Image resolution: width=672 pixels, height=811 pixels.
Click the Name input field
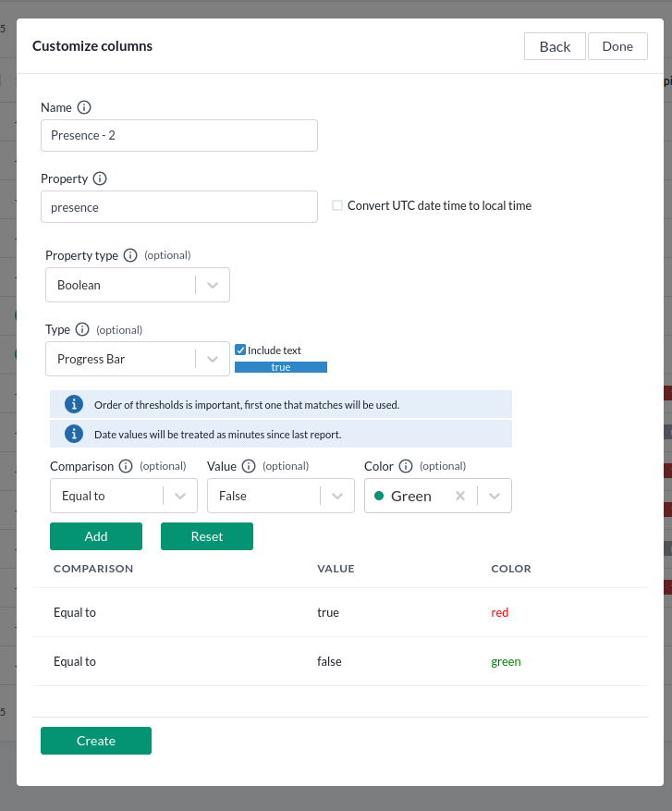pos(178,135)
